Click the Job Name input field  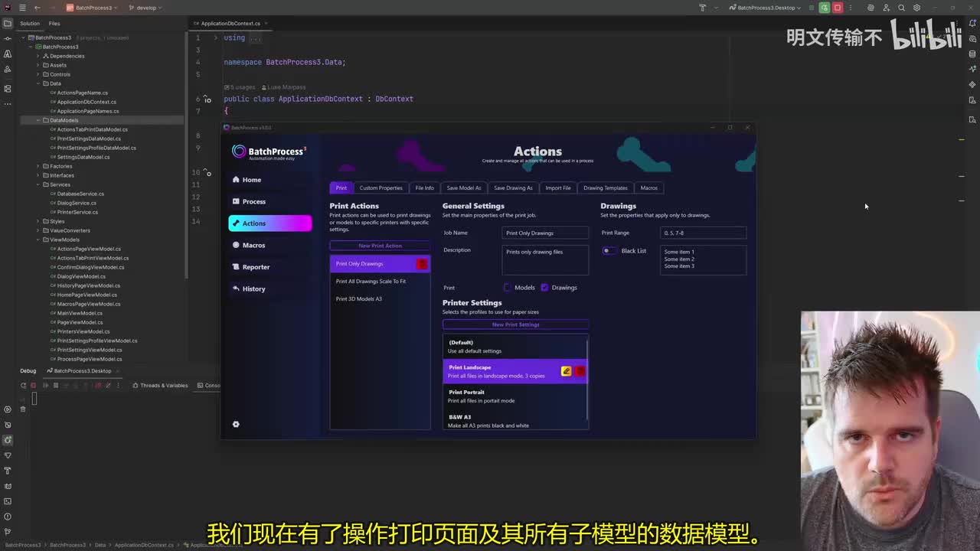click(546, 233)
